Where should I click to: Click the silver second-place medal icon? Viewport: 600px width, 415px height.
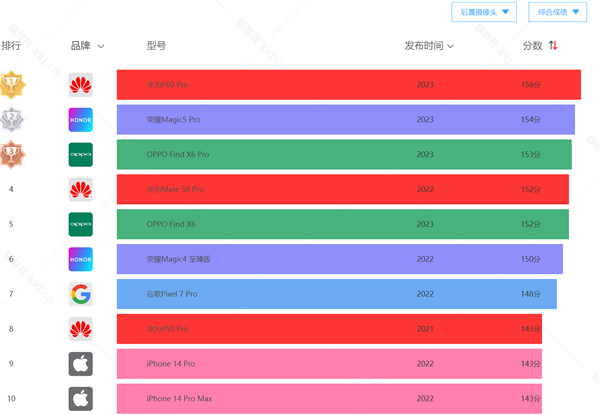12,119
